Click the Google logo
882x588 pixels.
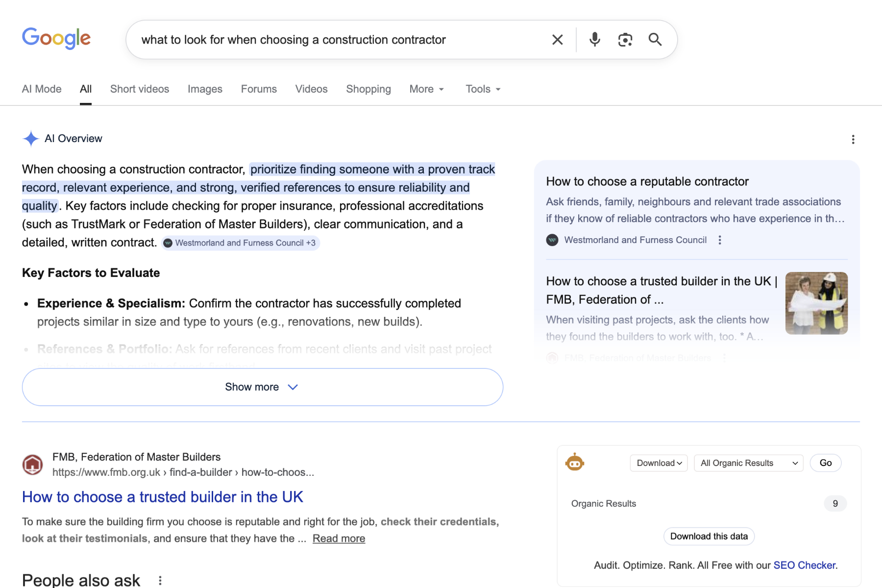(x=56, y=38)
